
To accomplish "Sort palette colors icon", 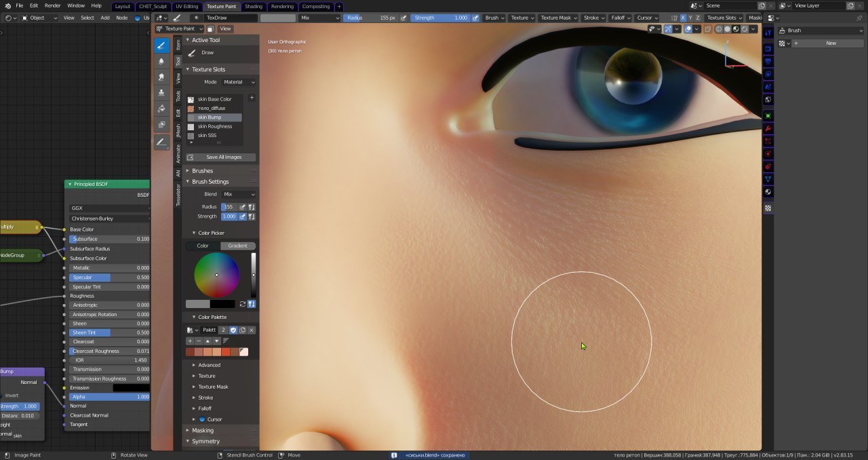I will [x=226, y=341].
